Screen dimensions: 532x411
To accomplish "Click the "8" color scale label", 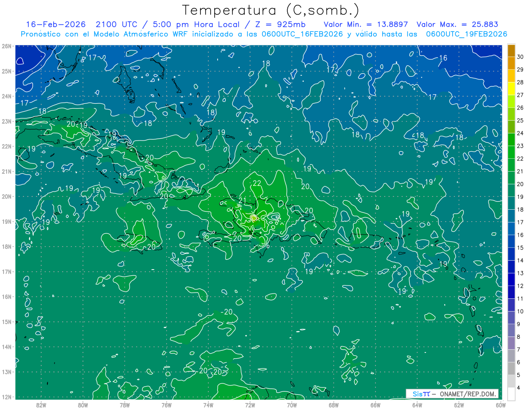I will click(519, 337).
